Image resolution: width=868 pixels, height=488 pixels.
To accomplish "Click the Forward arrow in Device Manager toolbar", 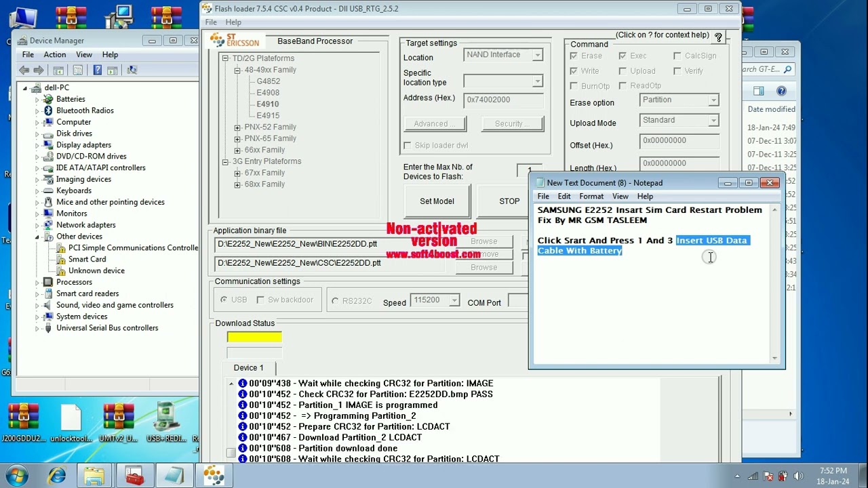I will (39, 70).
